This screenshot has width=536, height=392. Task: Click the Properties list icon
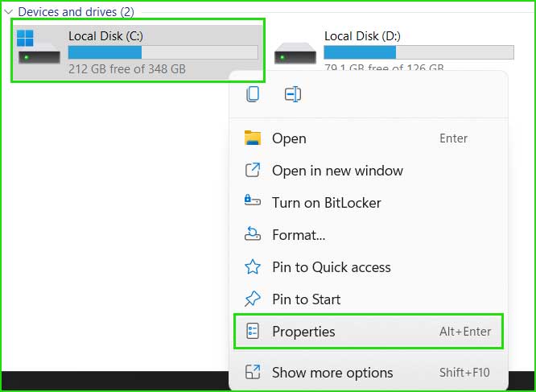point(253,331)
